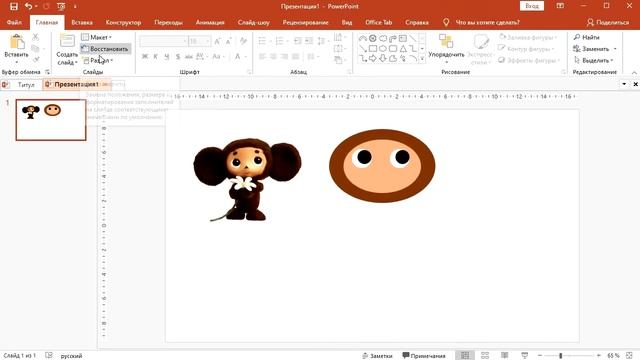Screen dimensions: 640x360
Task: Click the font color A icon
Action: click(238, 56)
